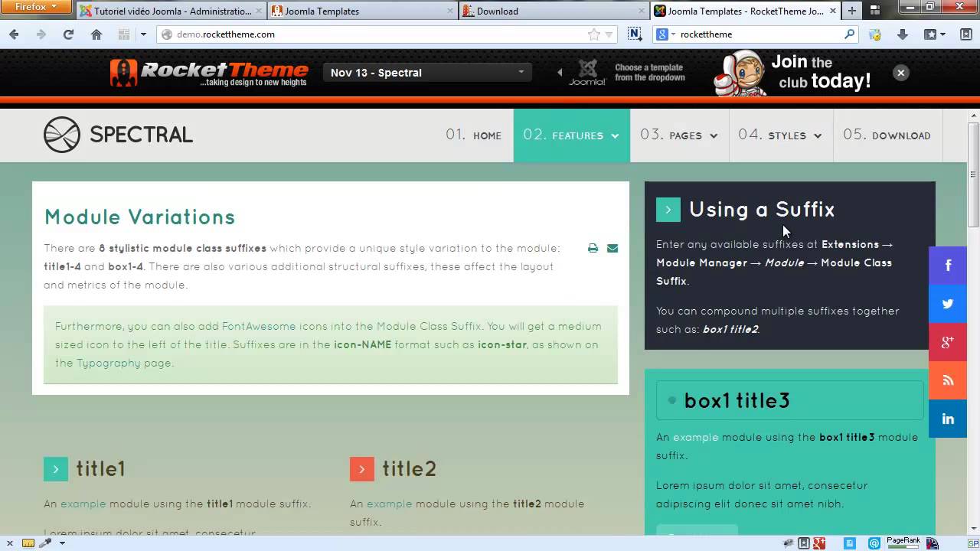Screen dimensions: 980x551
Task: Expand the 04. Styles menu
Action: [780, 135]
